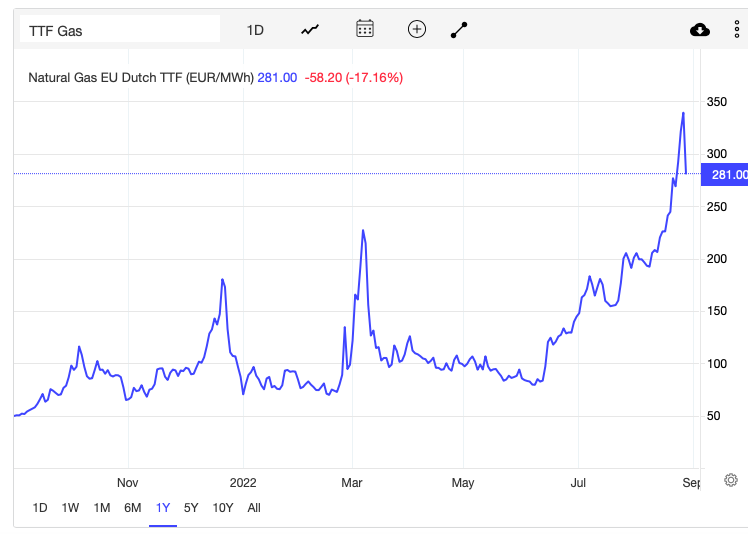Select the 1M time range
Screen dimensions: 748x534
coord(102,508)
